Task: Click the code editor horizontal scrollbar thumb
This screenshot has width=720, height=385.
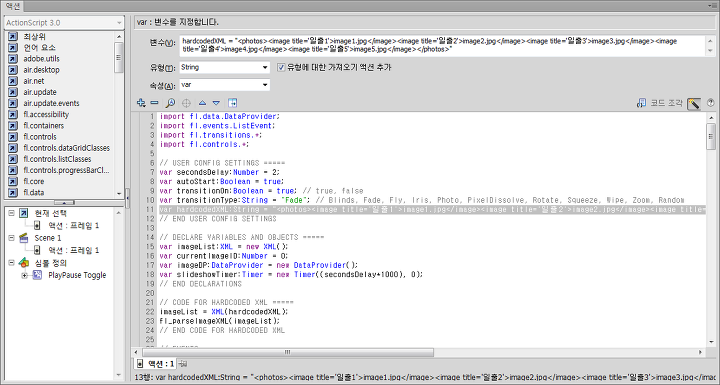Action: (x=288, y=352)
